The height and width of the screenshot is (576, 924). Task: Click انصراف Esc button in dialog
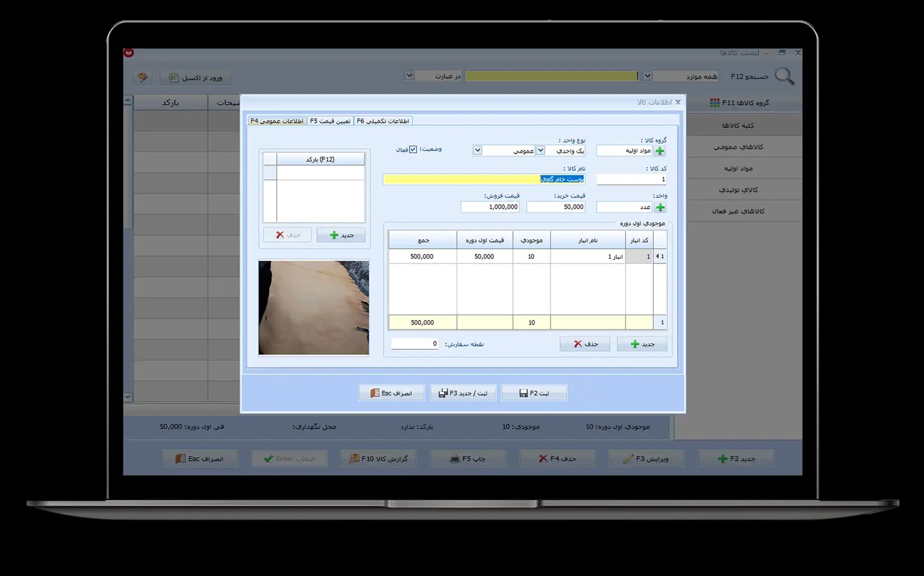391,393
